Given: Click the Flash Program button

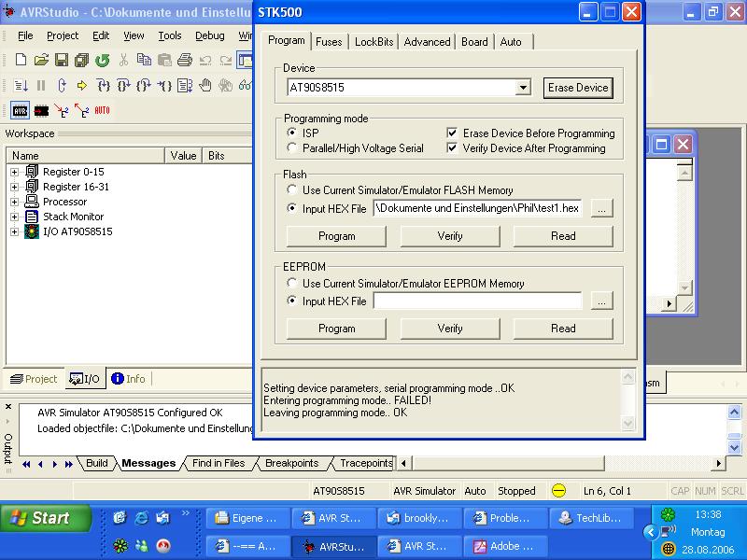Looking at the screenshot, I should click(336, 236).
